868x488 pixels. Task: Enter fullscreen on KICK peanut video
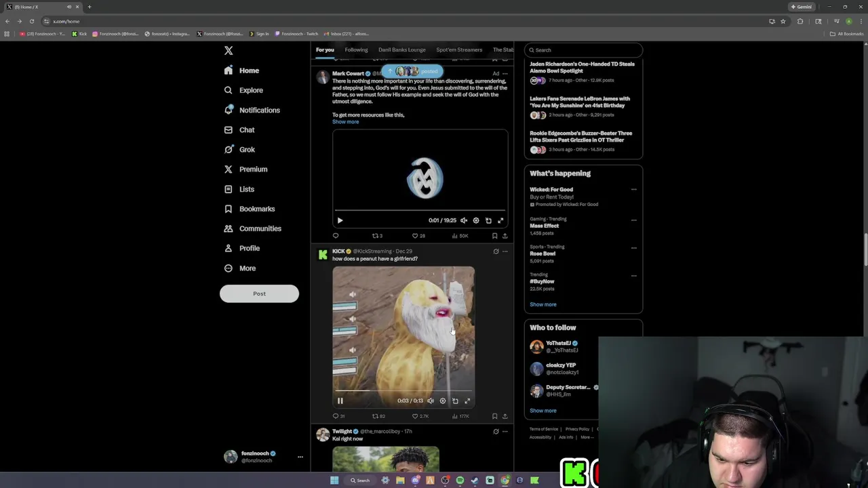click(x=467, y=401)
